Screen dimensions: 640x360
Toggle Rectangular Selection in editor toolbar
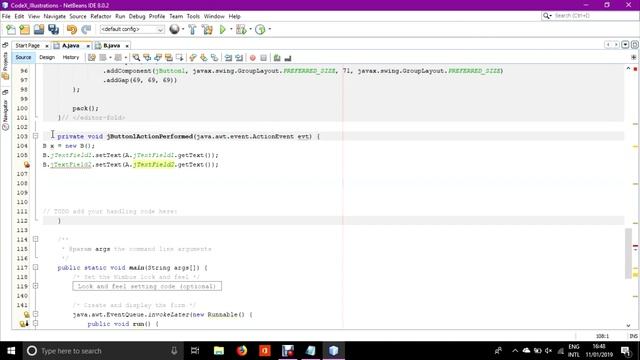click(x=179, y=58)
